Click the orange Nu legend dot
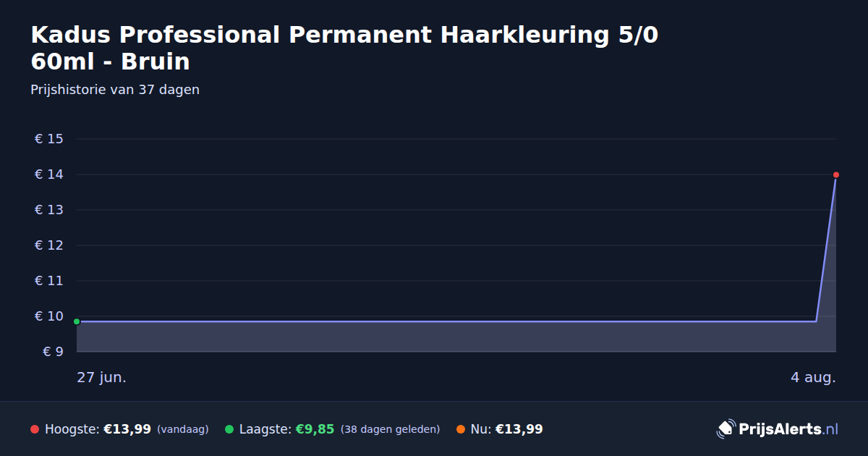The width and height of the screenshot is (868, 456). tap(461, 429)
